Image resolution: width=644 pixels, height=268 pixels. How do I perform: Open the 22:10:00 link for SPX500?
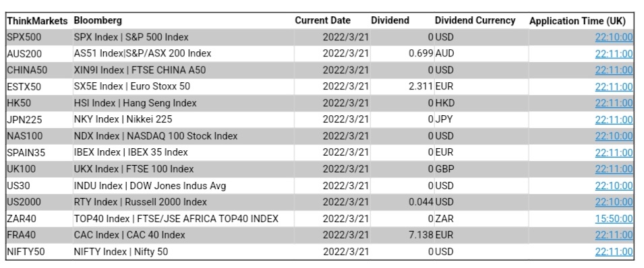pyautogui.click(x=614, y=37)
